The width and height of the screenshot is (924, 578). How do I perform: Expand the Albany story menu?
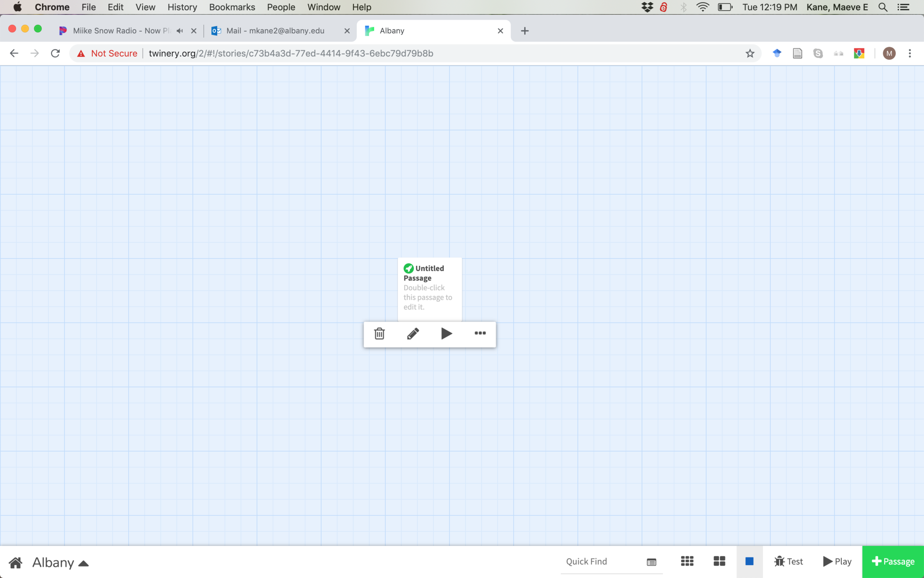pos(60,562)
